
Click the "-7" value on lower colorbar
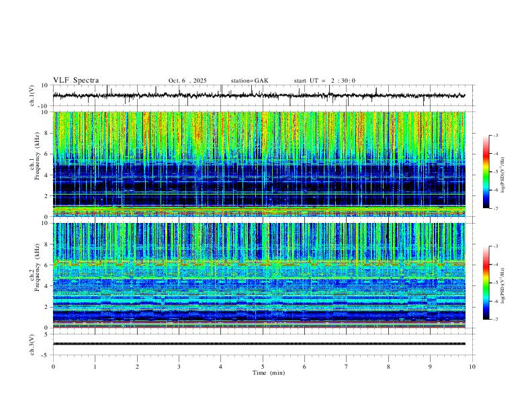click(495, 320)
